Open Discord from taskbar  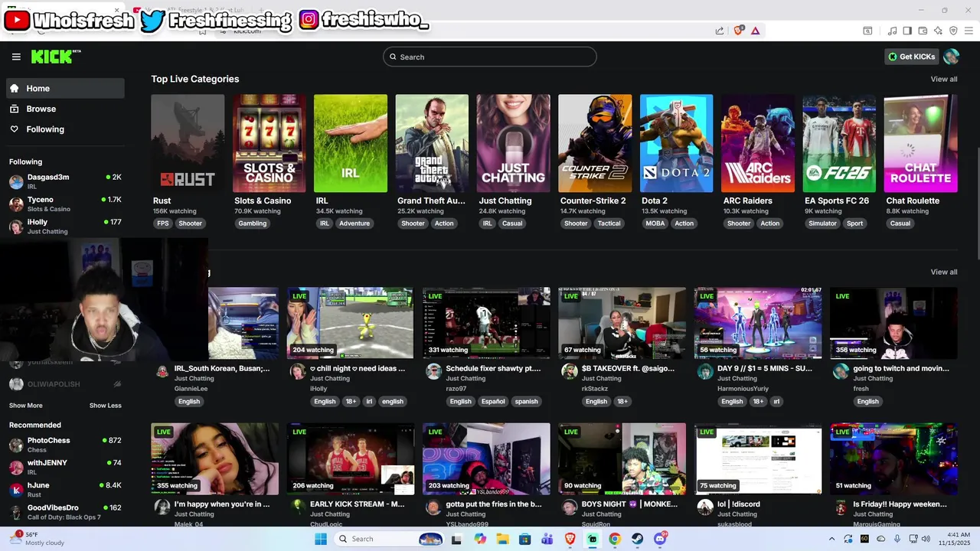660,539
